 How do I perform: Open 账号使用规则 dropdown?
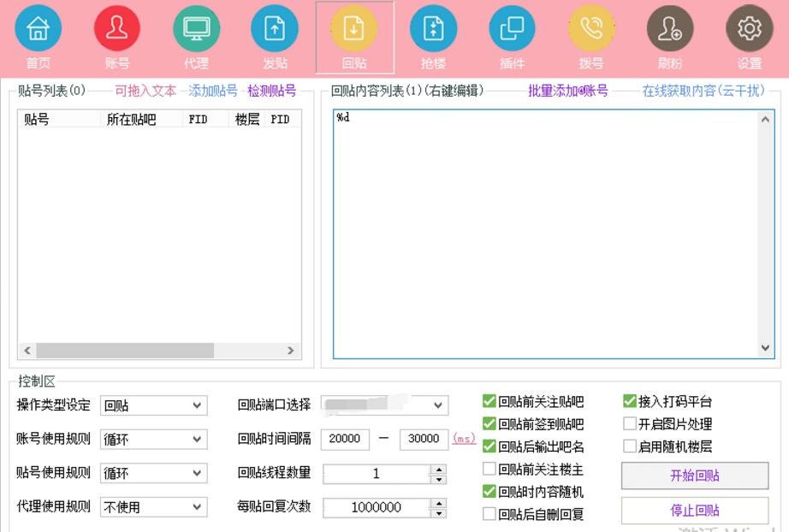153,439
